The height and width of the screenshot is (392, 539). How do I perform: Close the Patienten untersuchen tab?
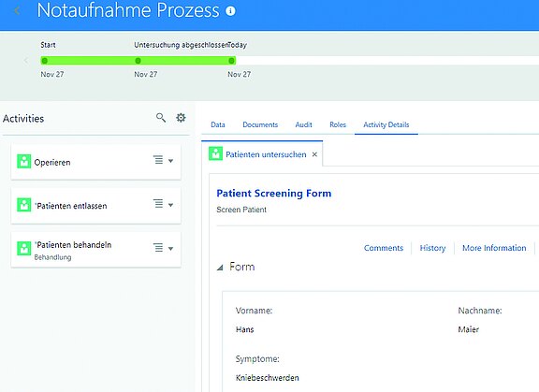pyautogui.click(x=314, y=154)
